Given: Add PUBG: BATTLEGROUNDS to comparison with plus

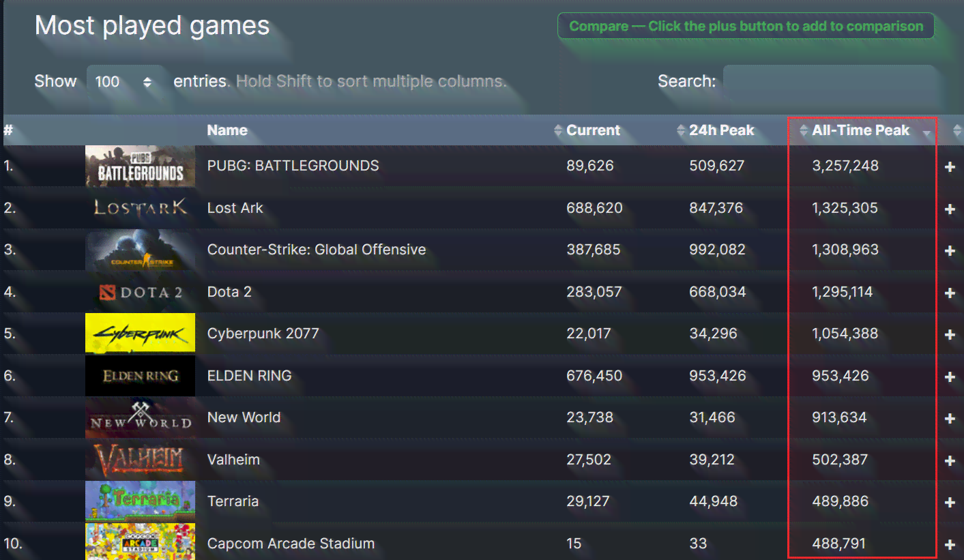Looking at the screenshot, I should [950, 166].
